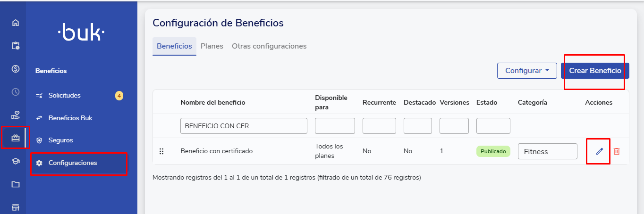Open the dollar sign payroll icon
644x214 pixels.
coord(16,69)
